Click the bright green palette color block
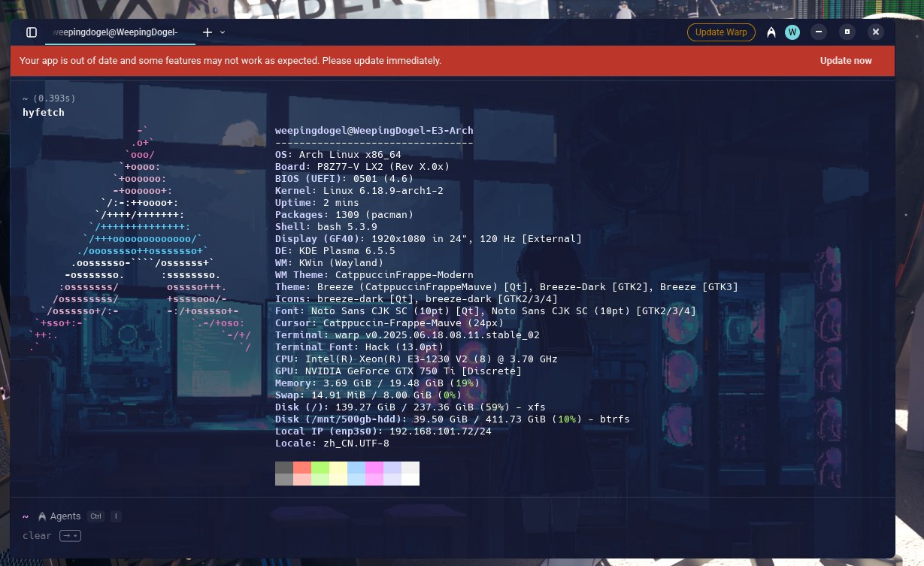 320,468
